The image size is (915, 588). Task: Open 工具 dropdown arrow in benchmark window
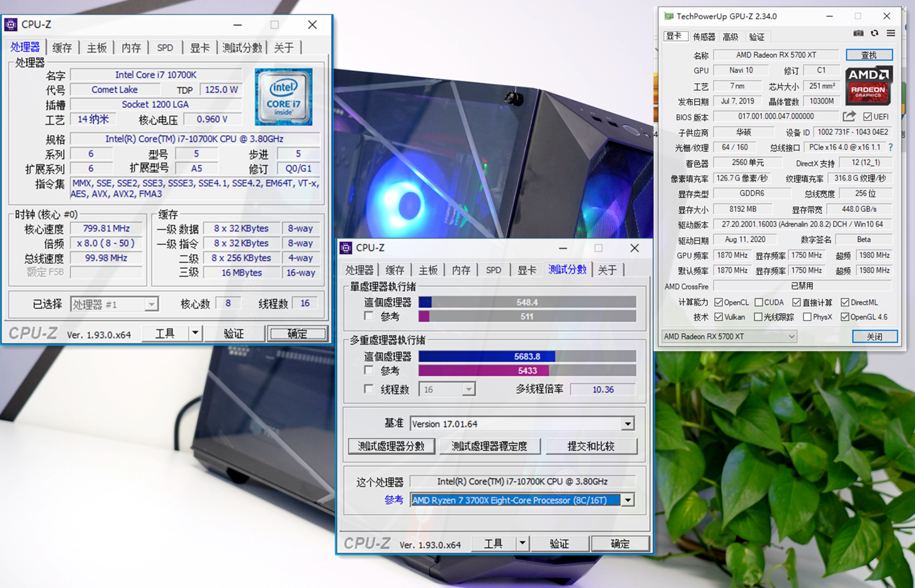(522, 543)
